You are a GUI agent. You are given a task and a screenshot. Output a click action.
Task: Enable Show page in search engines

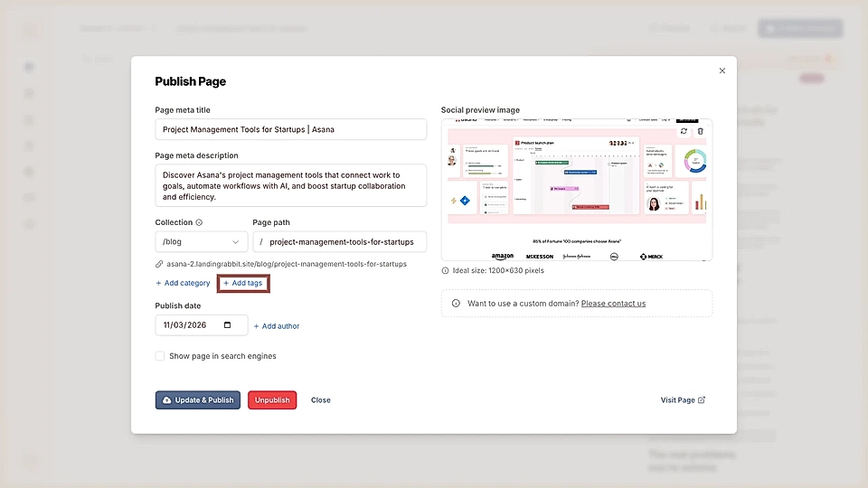[x=160, y=356]
